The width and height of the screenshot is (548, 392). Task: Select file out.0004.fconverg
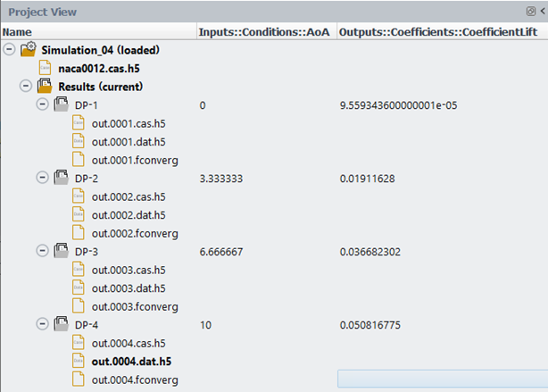point(135,380)
